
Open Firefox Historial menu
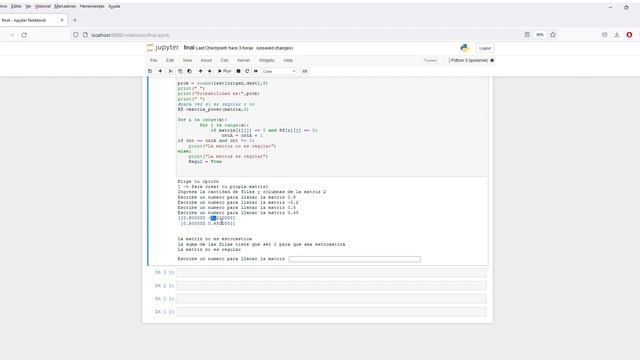(43, 6)
